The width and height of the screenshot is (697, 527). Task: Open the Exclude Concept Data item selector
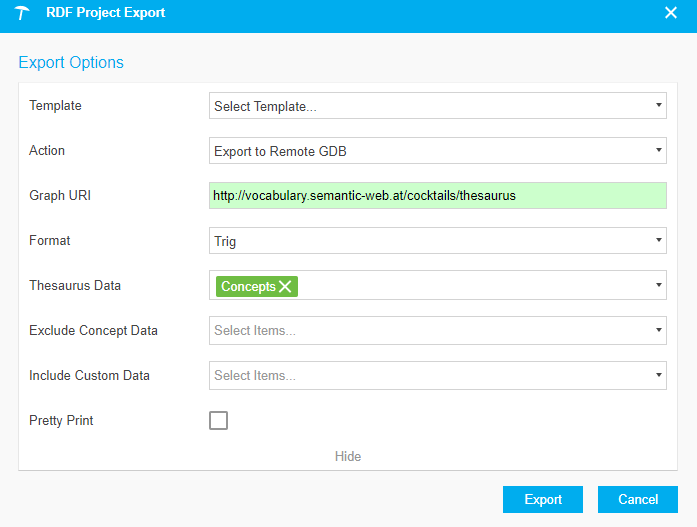[437, 331]
